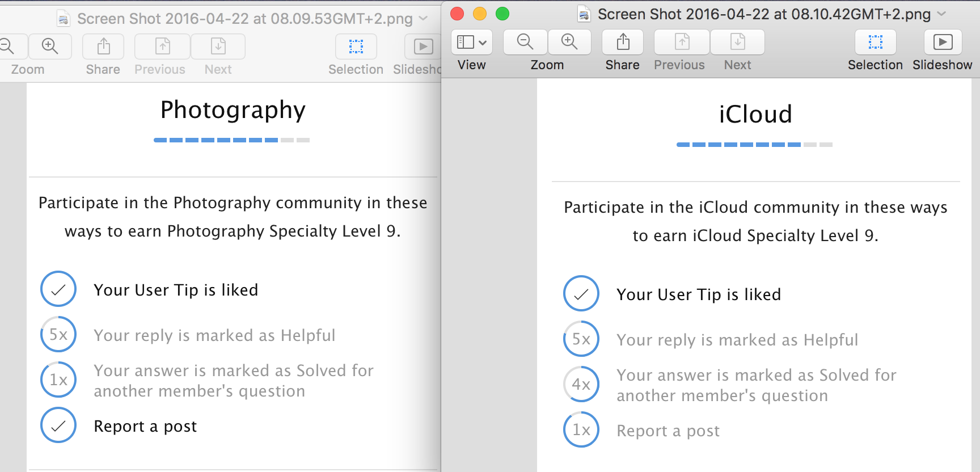Select Photography's 'Your answer is marked as Solved' text

click(234, 381)
